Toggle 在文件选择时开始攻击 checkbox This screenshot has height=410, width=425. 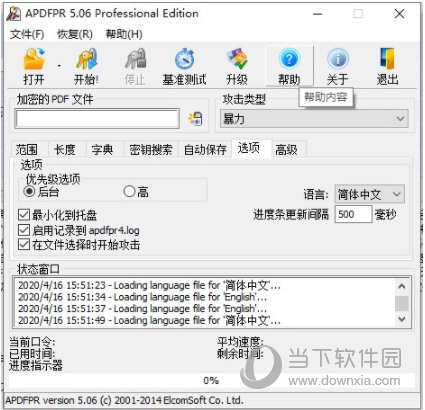coord(24,245)
